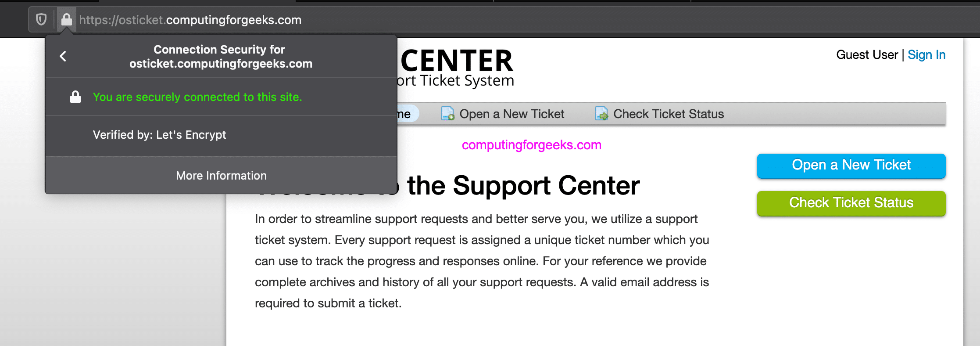Select Open a New Ticket menu item

(503, 114)
